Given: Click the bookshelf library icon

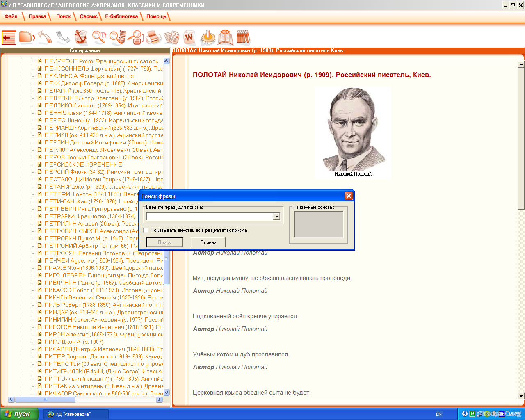Looking at the screenshot, I should pos(243,37).
